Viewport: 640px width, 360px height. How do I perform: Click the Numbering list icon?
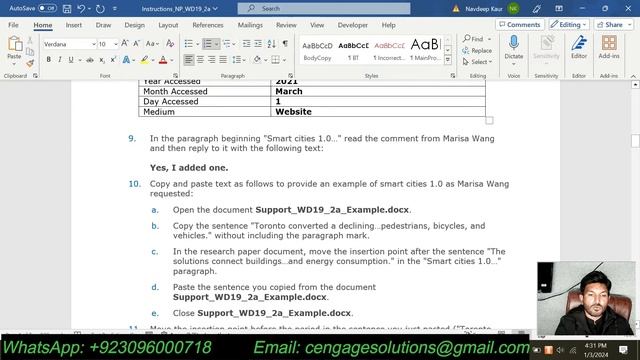(208, 44)
